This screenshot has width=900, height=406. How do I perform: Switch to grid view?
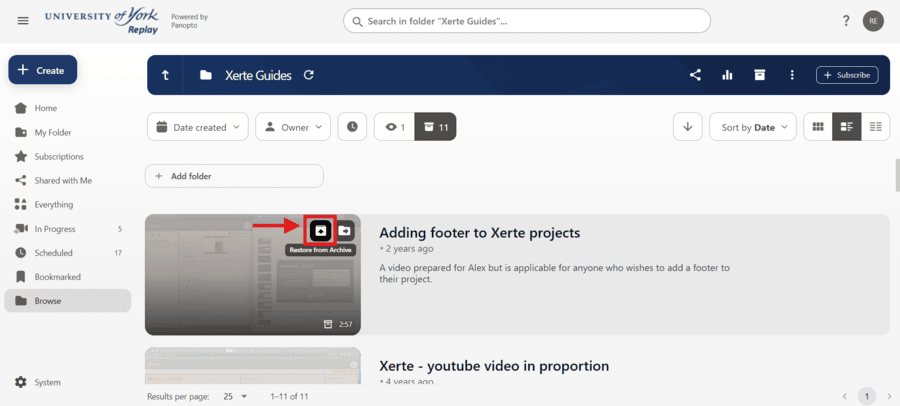(x=818, y=127)
